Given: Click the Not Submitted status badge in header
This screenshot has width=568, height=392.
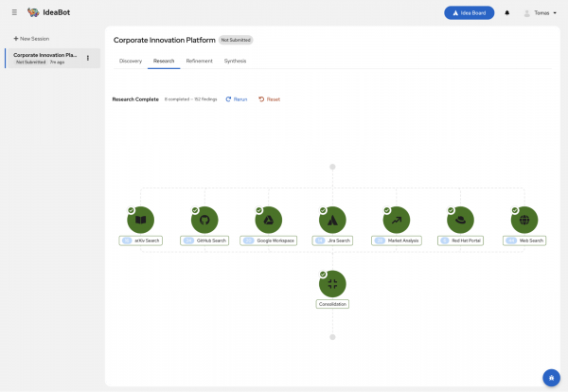Looking at the screenshot, I should (236, 40).
